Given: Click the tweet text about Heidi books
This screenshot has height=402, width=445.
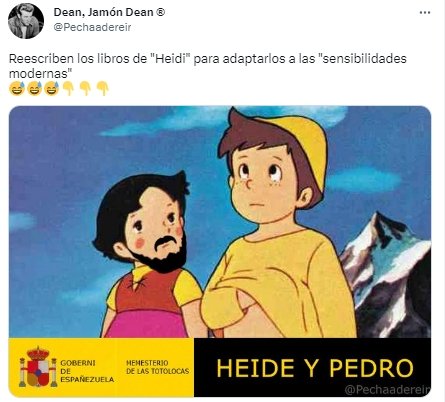Looking at the screenshot, I should [207, 66].
